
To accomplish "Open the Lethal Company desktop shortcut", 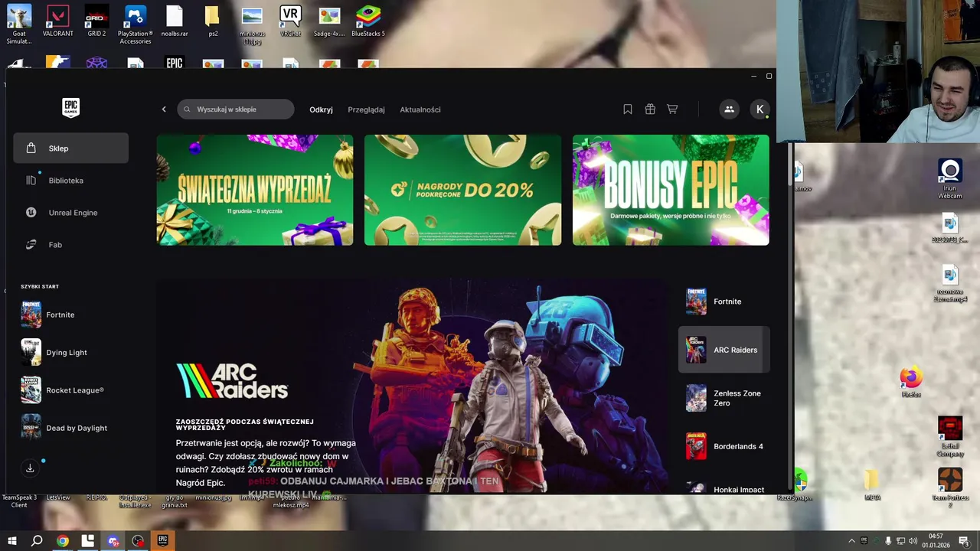I will point(950,437).
